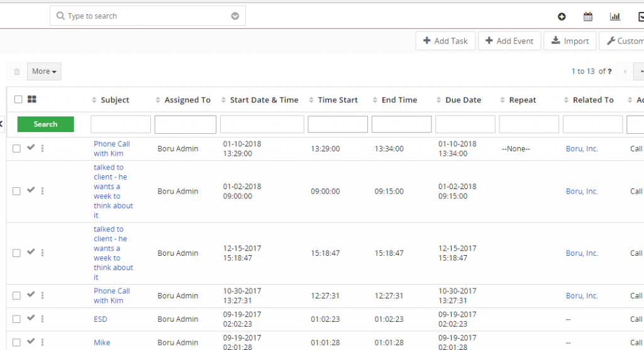
Task: Open the reports bar chart icon
Action: [x=615, y=16]
